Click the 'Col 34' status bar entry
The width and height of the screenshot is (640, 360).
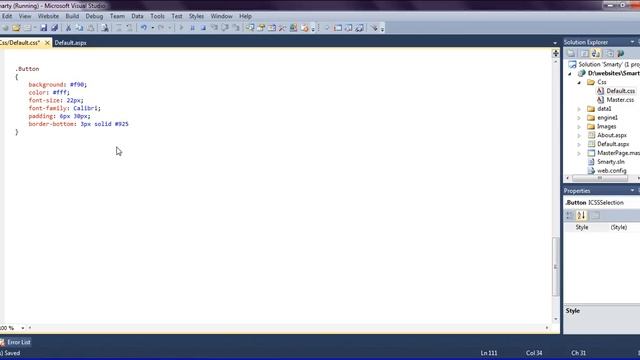pyautogui.click(x=534, y=353)
